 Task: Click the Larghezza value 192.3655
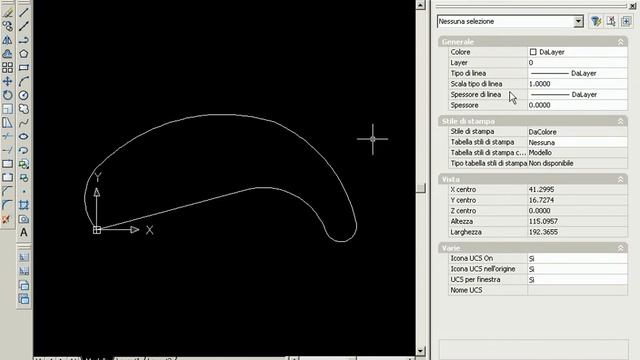click(578, 232)
